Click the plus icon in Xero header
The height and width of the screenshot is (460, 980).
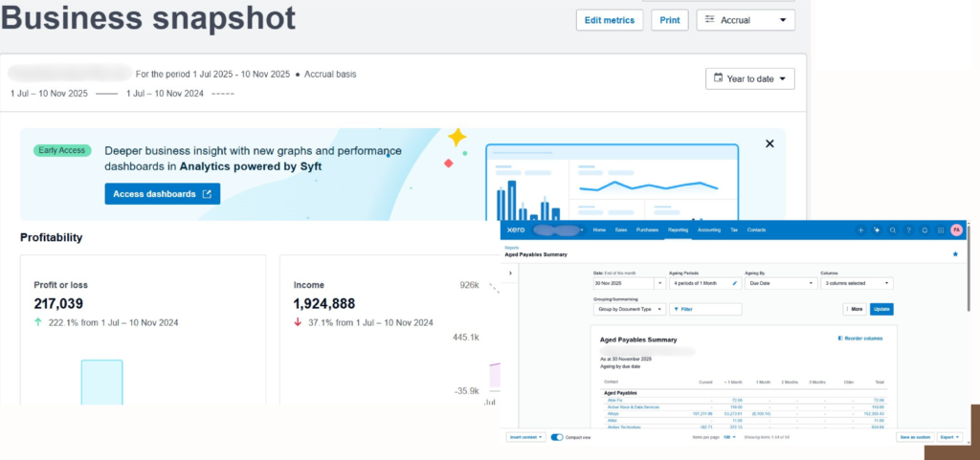click(861, 230)
